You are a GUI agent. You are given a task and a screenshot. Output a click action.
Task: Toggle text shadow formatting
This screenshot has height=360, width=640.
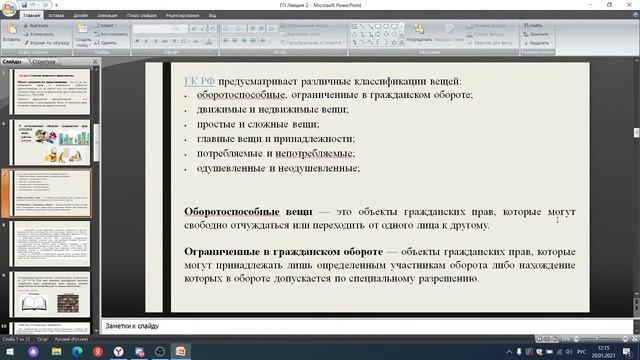click(x=174, y=41)
